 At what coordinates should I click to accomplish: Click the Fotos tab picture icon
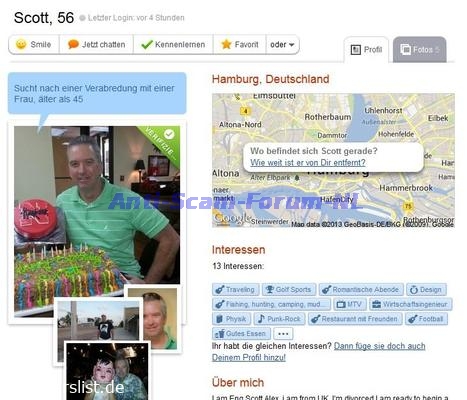tap(405, 50)
